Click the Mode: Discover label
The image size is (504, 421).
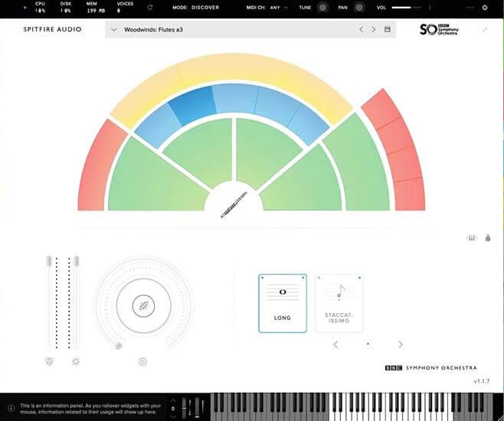[195, 8]
